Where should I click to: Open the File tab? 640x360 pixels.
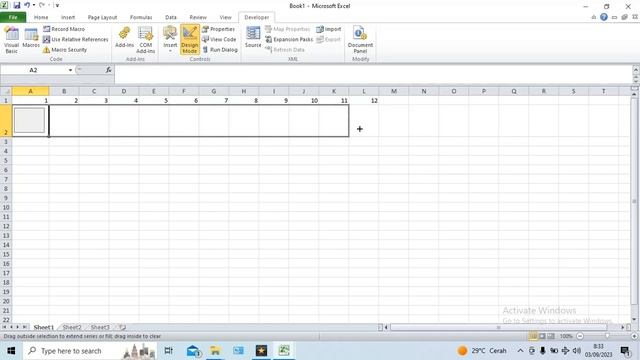[x=13, y=17]
